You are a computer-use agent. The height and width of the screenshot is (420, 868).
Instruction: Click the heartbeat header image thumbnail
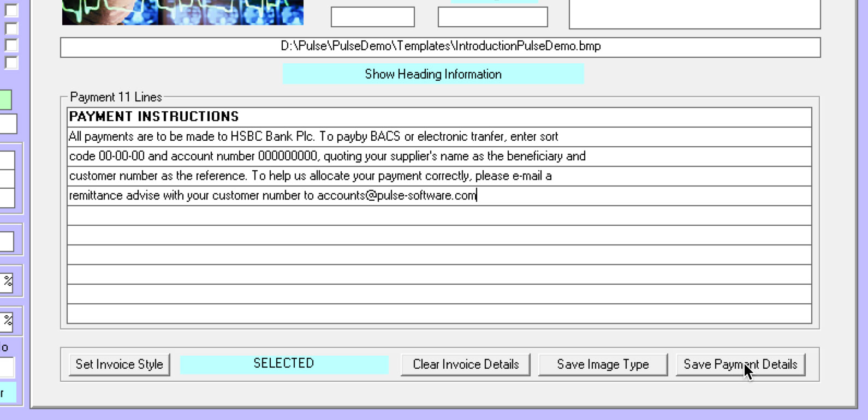click(x=182, y=12)
